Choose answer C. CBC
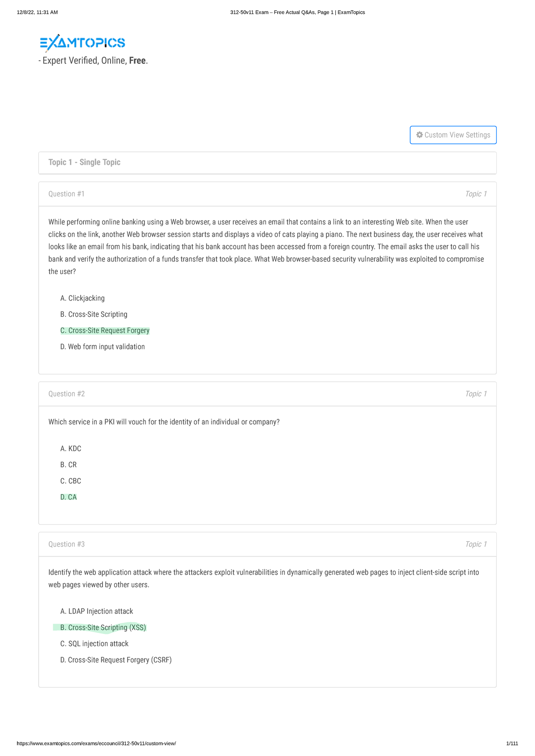The image size is (535, 756). 70,481
